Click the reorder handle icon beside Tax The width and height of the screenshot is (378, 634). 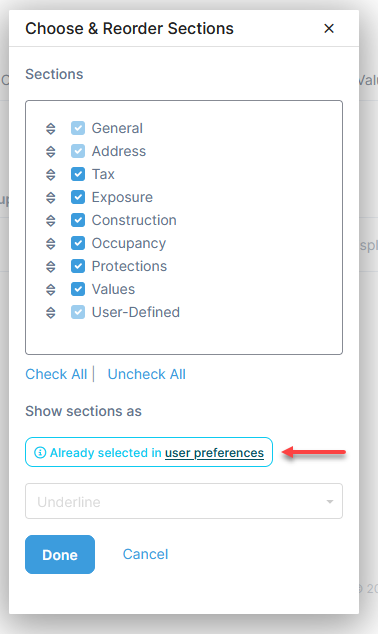51,175
